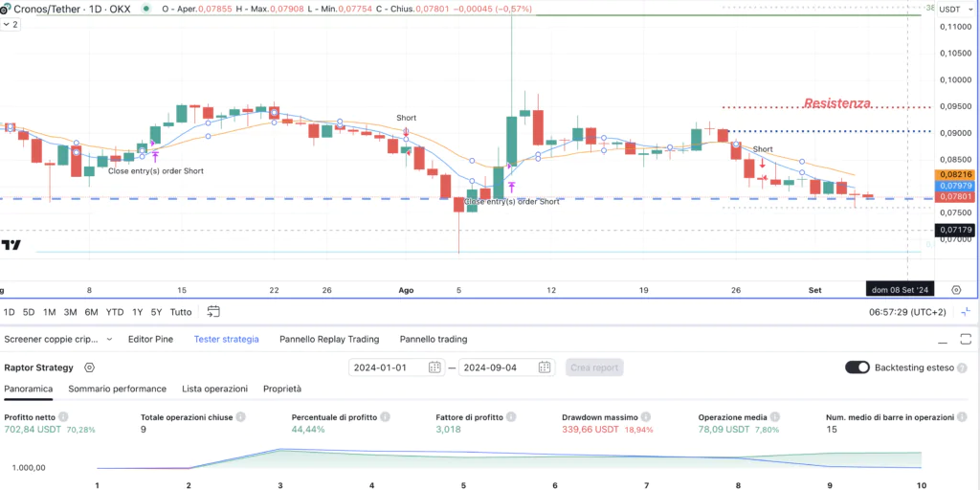
Task: Click the 3,018 profit factor value
Action: 448,430
